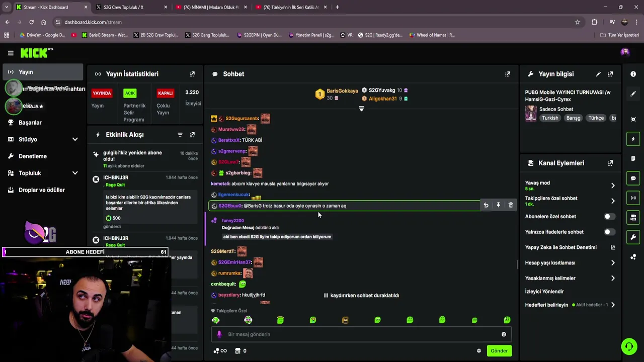
Task: Open the browser tab search dropdown
Action: tap(7, 7)
